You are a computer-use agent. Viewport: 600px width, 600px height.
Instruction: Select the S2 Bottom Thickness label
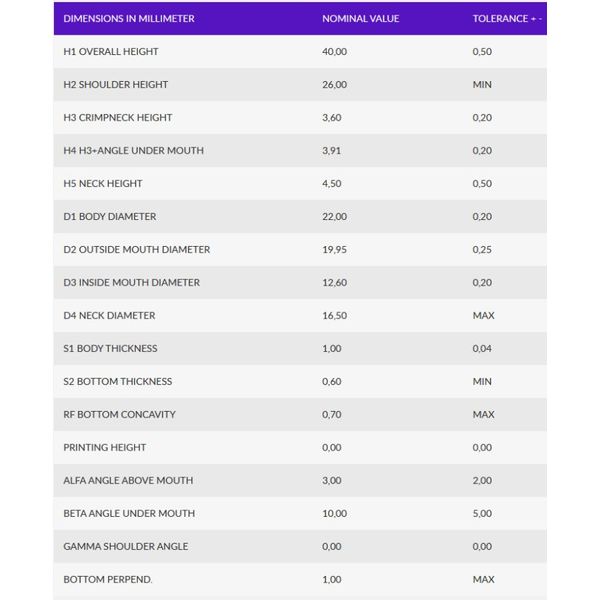117,382
